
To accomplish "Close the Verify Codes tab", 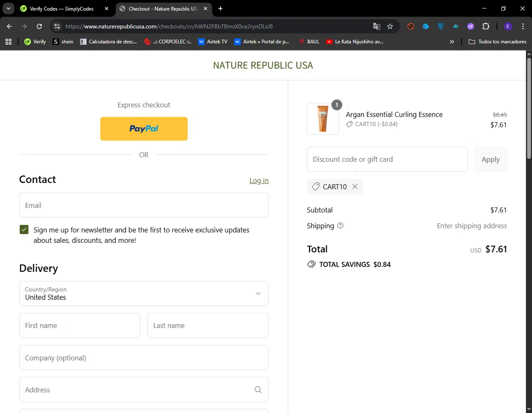I will pyautogui.click(x=106, y=9).
